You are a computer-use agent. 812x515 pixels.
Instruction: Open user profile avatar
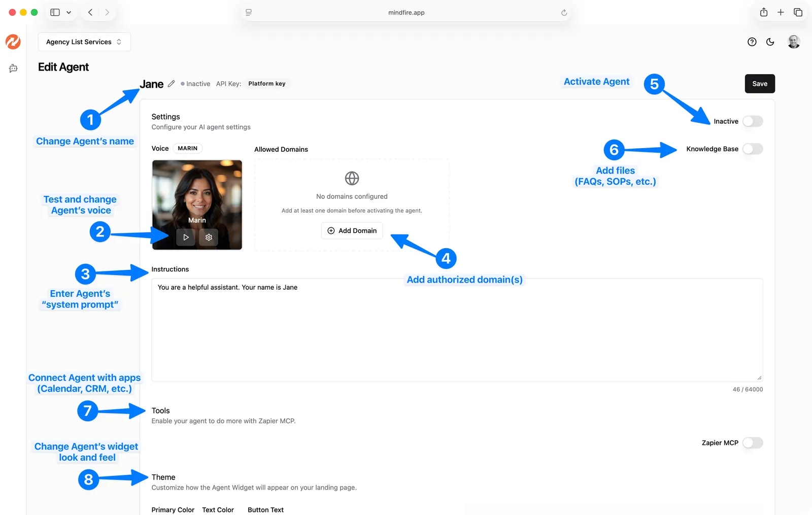pyautogui.click(x=794, y=42)
